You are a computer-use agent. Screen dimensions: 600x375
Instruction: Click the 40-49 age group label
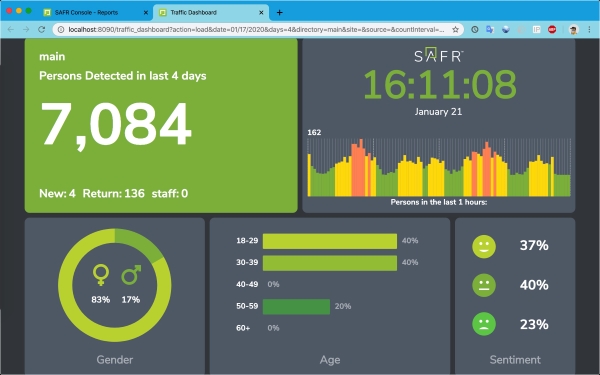coord(247,284)
